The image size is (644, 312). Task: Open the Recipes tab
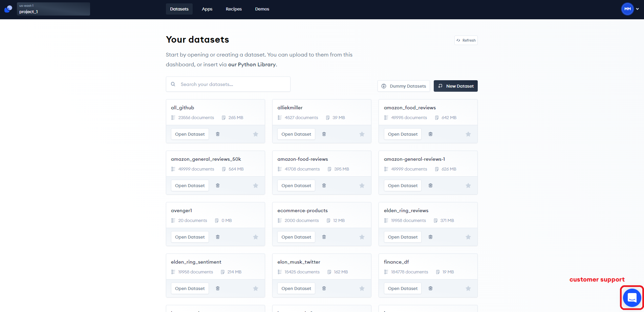coord(234,9)
